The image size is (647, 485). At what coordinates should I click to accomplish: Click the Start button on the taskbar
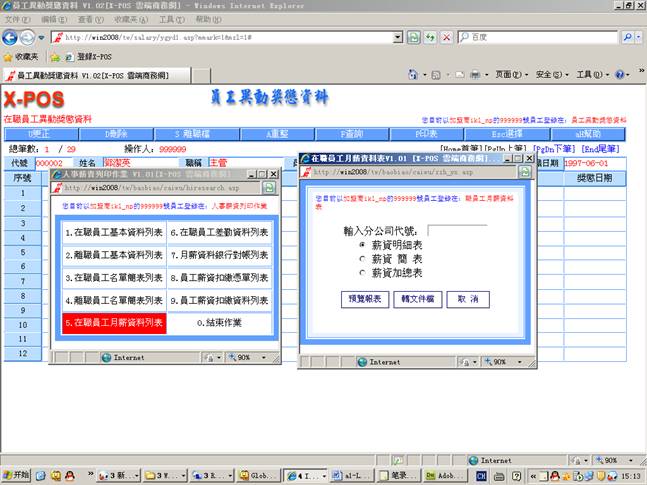(x=17, y=475)
